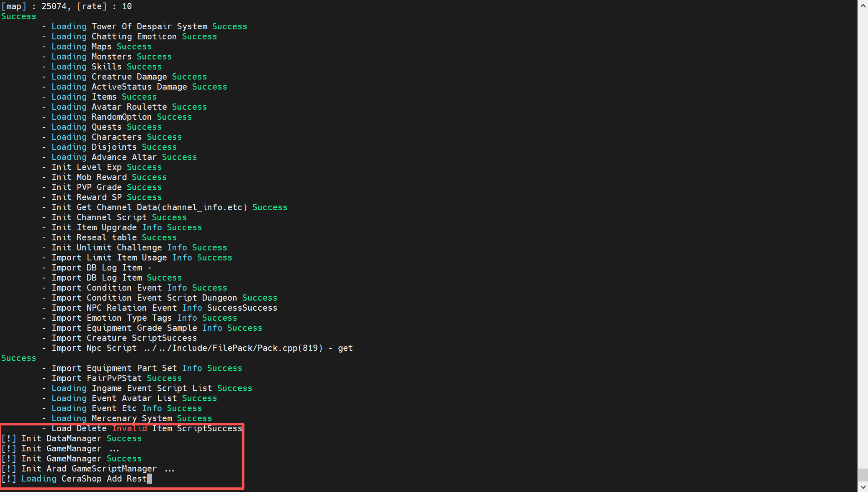868x492 pixels.
Task: Click 'Loading Event Etc Info Success' line
Action: 122,408
